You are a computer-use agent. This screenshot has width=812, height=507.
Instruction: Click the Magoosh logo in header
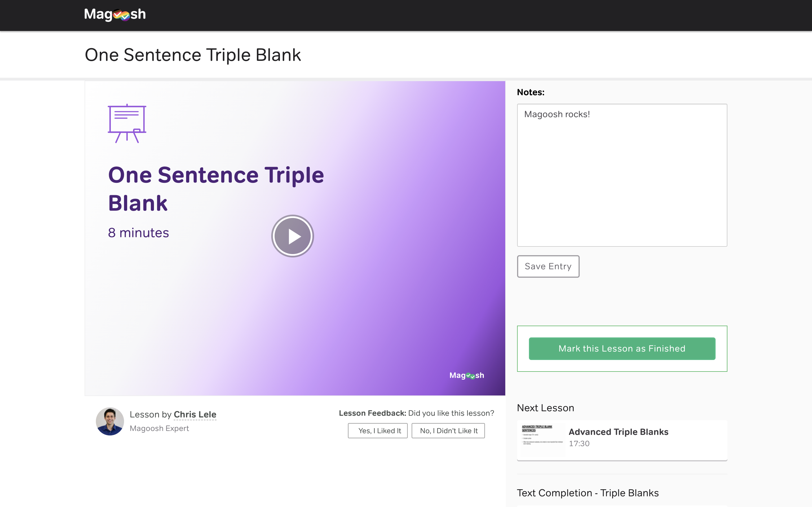click(x=115, y=14)
